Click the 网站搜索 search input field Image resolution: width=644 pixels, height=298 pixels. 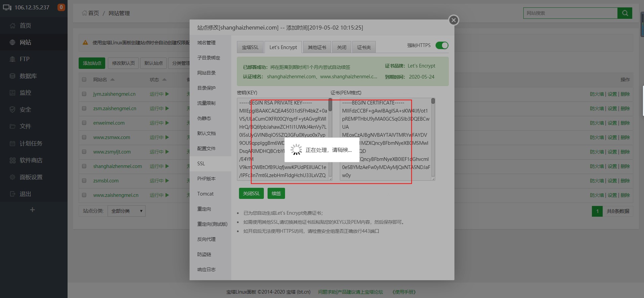(570, 13)
